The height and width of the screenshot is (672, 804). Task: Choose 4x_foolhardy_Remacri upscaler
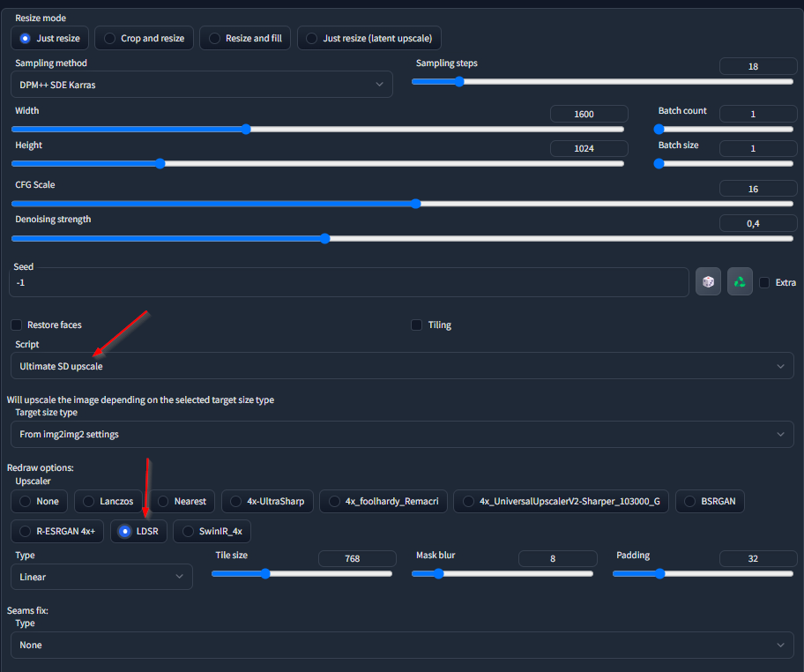(383, 501)
